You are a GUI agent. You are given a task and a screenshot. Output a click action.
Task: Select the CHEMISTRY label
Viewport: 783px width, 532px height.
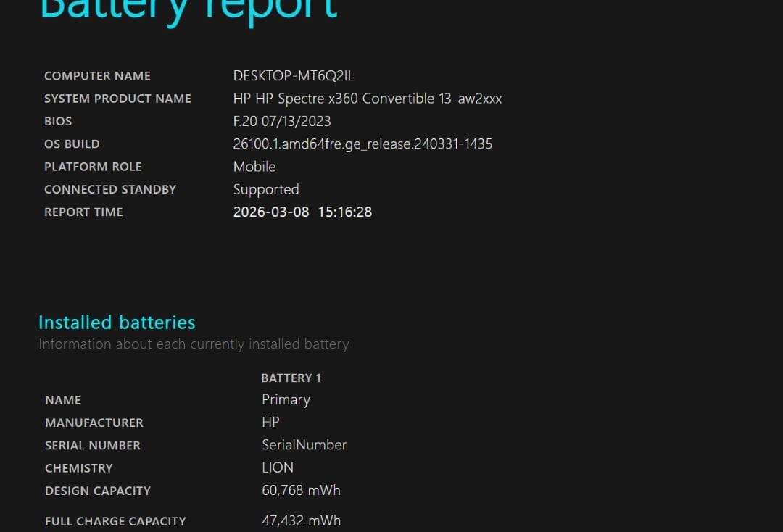pos(79,468)
